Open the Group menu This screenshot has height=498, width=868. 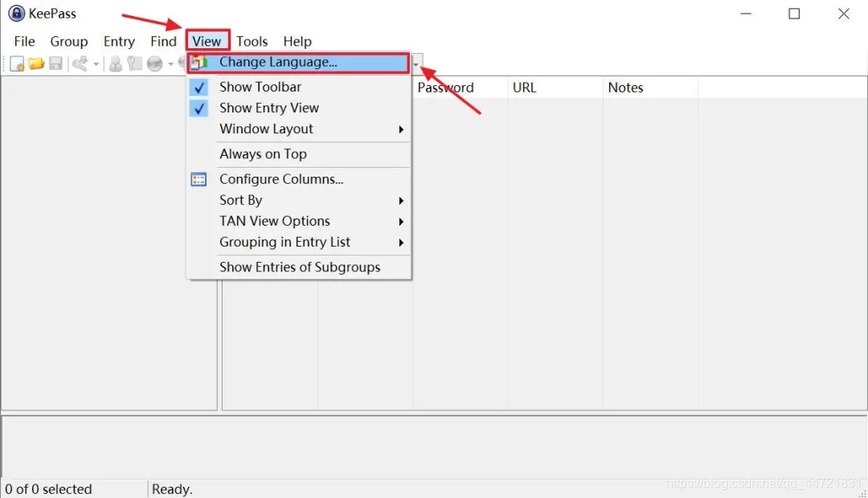[x=68, y=42]
